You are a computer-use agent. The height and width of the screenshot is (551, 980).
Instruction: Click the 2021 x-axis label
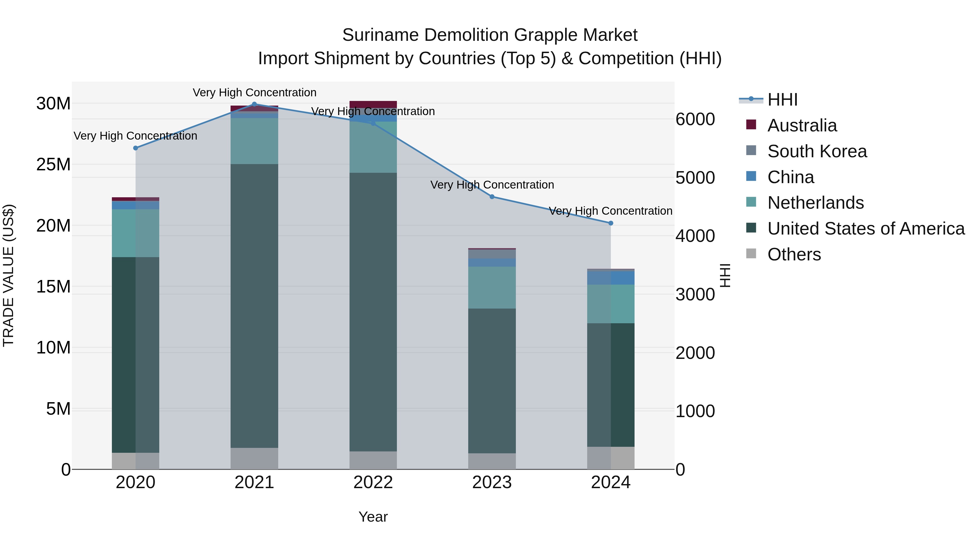click(x=255, y=482)
